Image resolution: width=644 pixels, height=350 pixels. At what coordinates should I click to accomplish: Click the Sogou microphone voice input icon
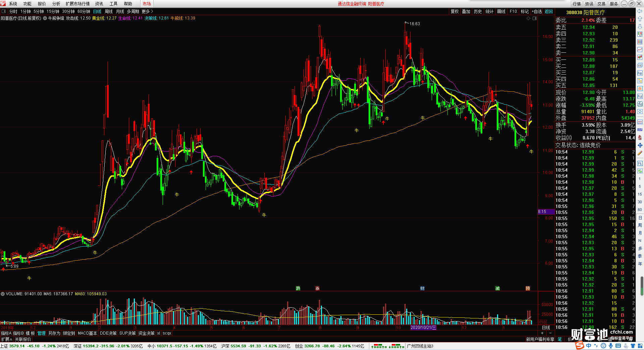coord(610,346)
